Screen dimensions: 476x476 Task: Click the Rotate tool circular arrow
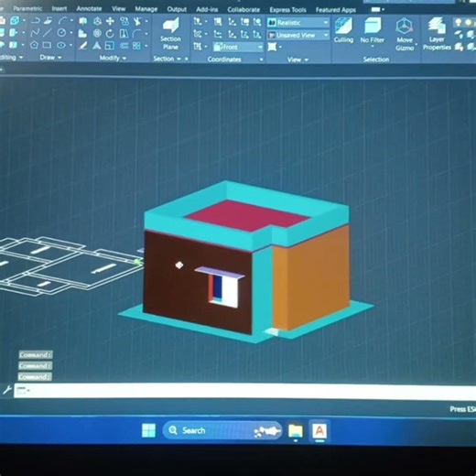point(110,33)
